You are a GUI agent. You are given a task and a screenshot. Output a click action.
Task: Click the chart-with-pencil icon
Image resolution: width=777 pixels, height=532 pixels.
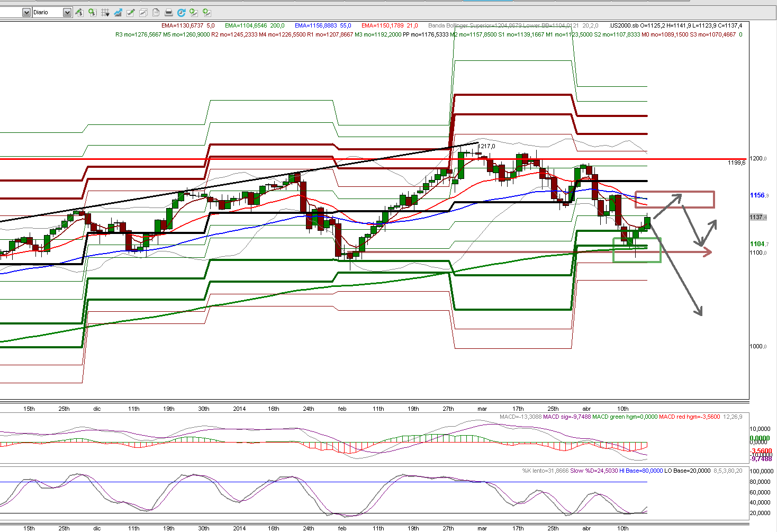tap(130, 12)
